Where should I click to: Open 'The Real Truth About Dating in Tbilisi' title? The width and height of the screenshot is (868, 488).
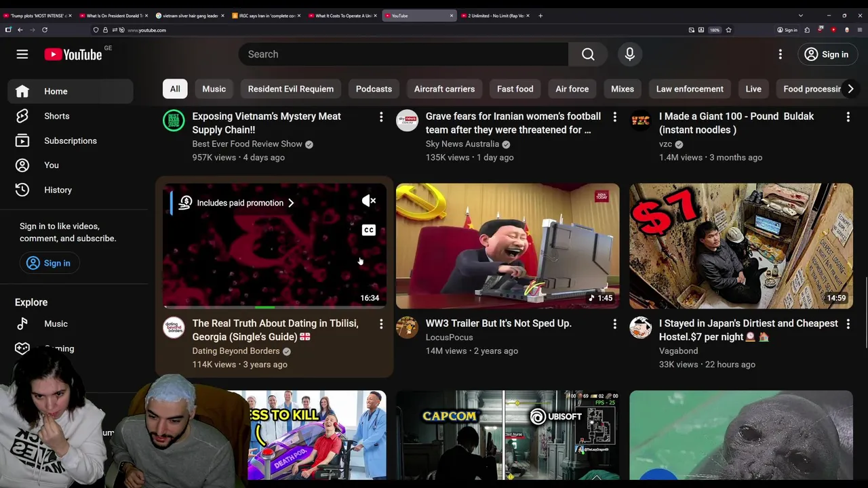tap(275, 330)
